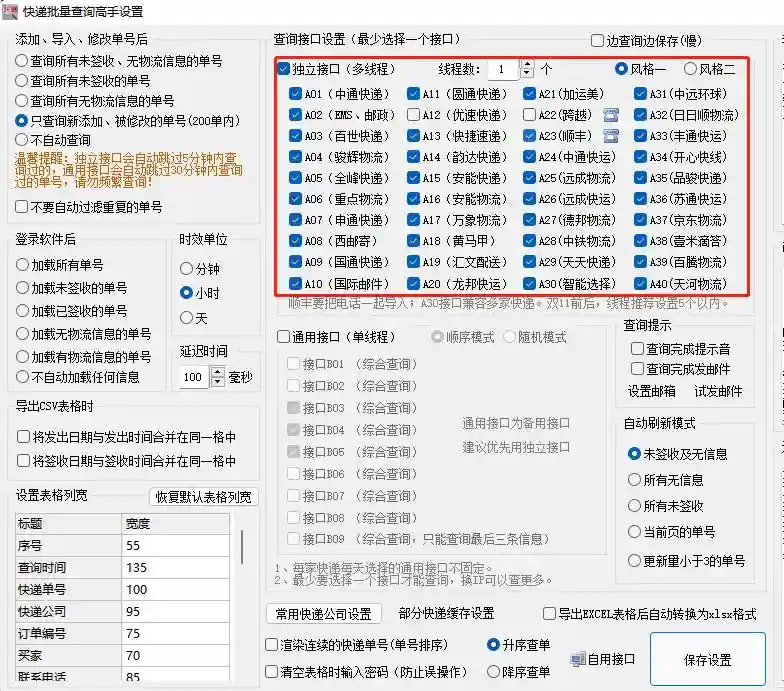Click the app icon in the title bar
The width and height of the screenshot is (784, 691).
click(11, 12)
